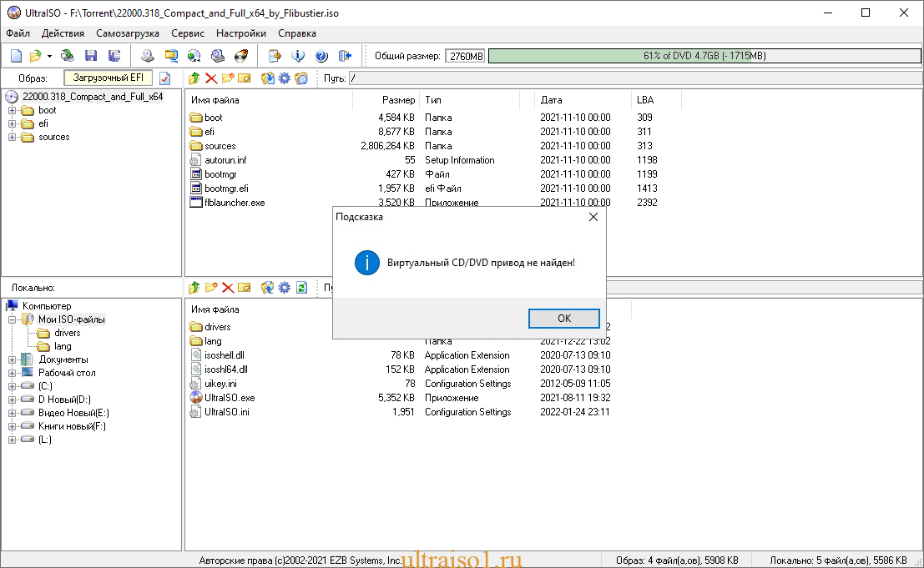Click the checkmark icon beside Загрузочный EFI
The image size is (924, 568).
(x=164, y=78)
